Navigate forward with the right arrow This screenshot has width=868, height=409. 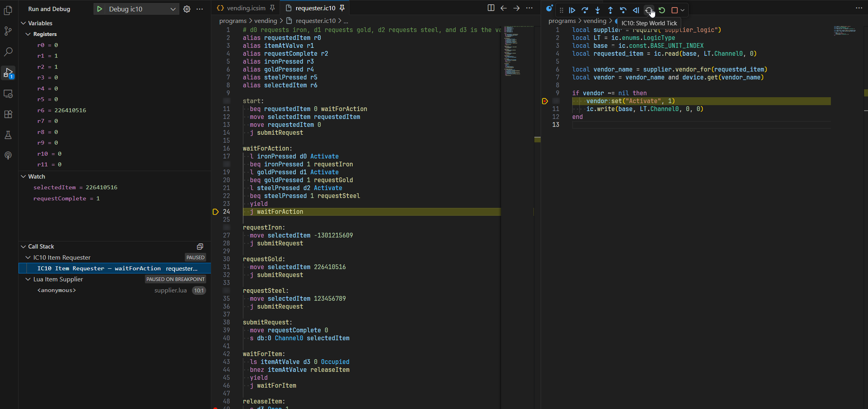click(x=517, y=8)
